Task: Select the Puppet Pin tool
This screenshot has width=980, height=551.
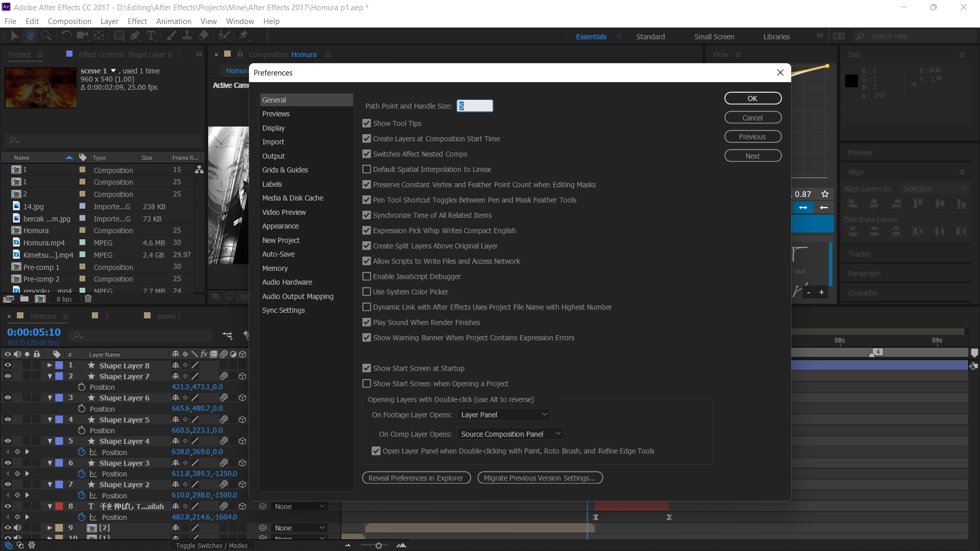Action: (244, 36)
